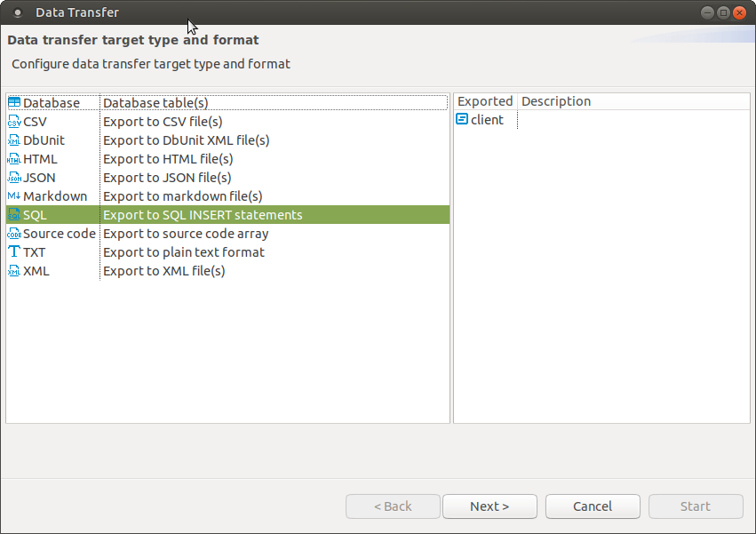The width and height of the screenshot is (756, 534).
Task: Click the HTML file icon
Action: (x=14, y=159)
